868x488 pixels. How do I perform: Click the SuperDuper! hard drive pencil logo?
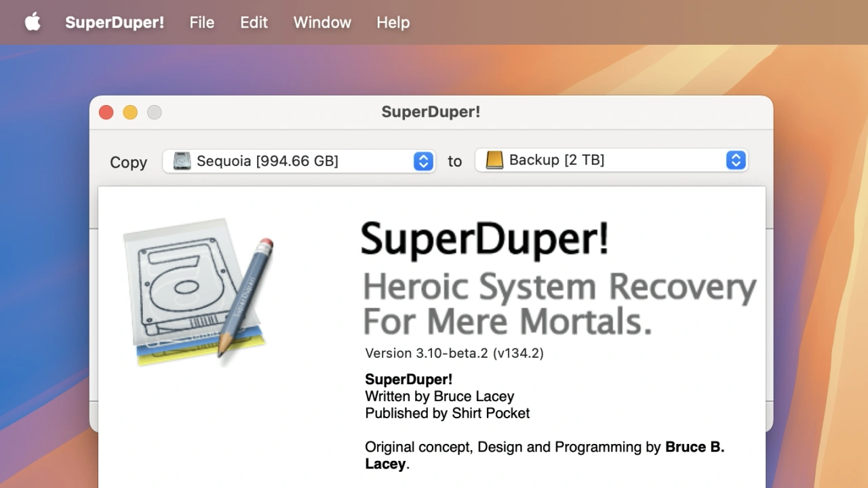(199, 292)
